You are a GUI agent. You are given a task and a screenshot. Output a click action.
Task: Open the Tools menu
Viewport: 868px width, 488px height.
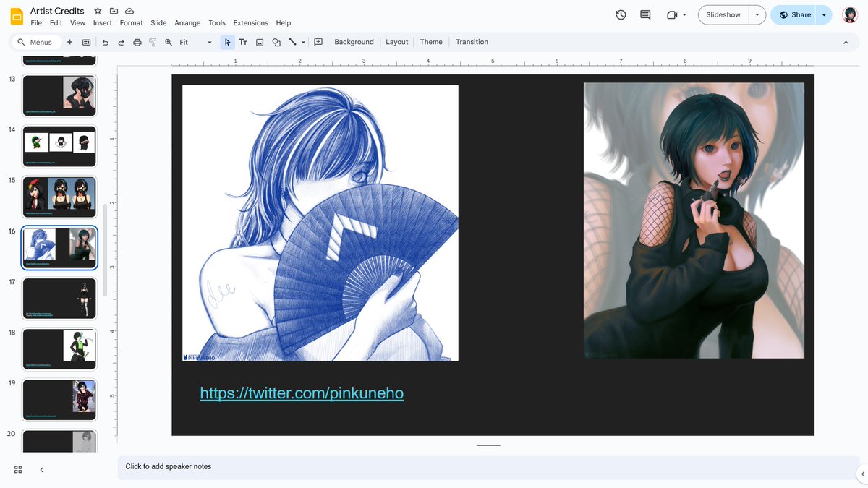click(x=217, y=23)
